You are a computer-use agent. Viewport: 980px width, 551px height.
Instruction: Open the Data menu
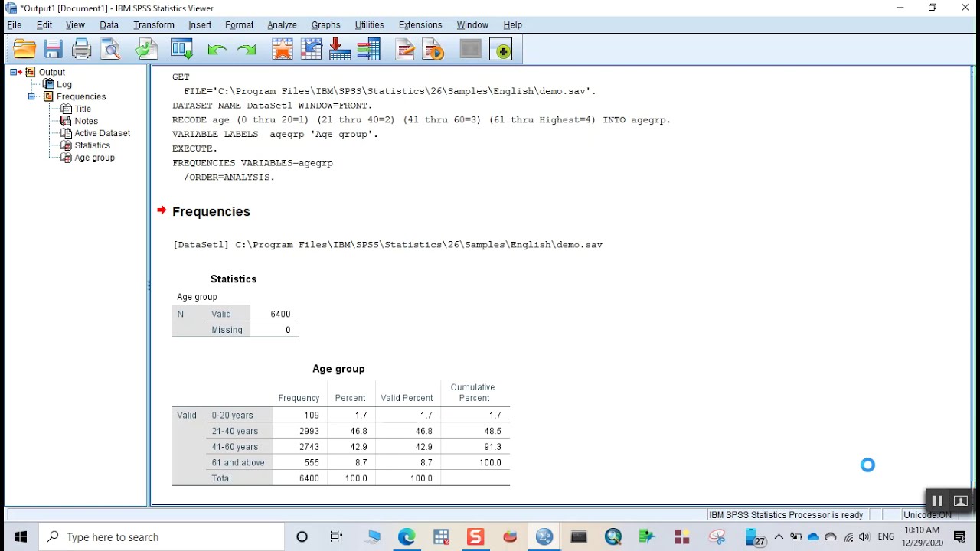tap(109, 25)
